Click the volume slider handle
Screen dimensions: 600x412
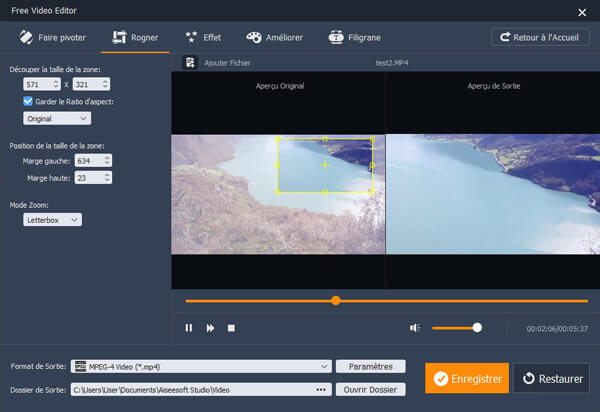pyautogui.click(x=477, y=327)
